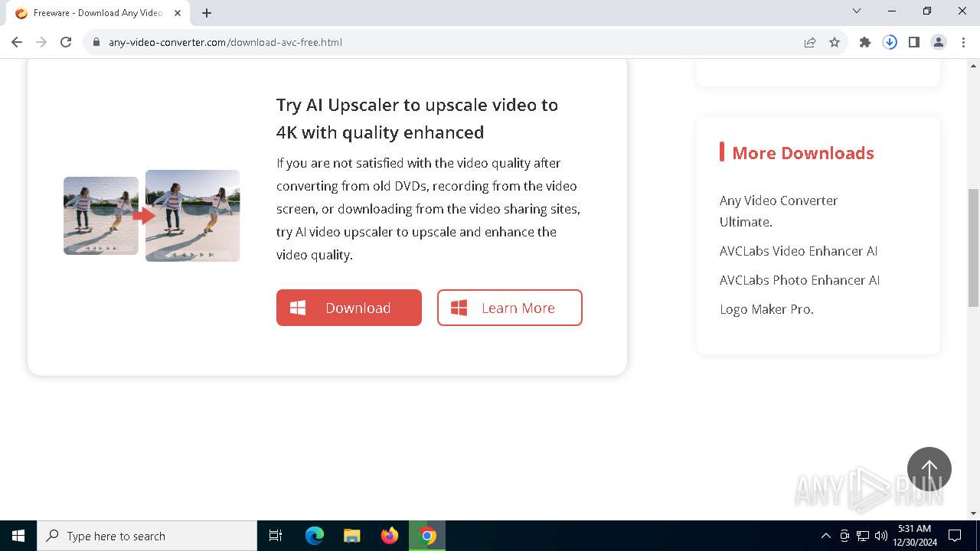Open the Any Video Converter Ultimate link
Viewport: 980px width, 551px height.
click(779, 211)
